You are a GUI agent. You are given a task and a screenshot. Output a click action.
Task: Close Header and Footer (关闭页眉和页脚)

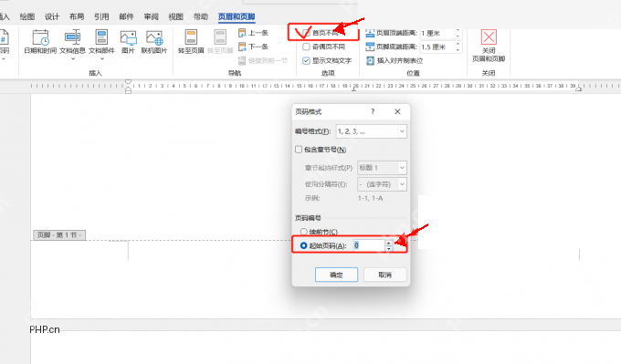(489, 46)
